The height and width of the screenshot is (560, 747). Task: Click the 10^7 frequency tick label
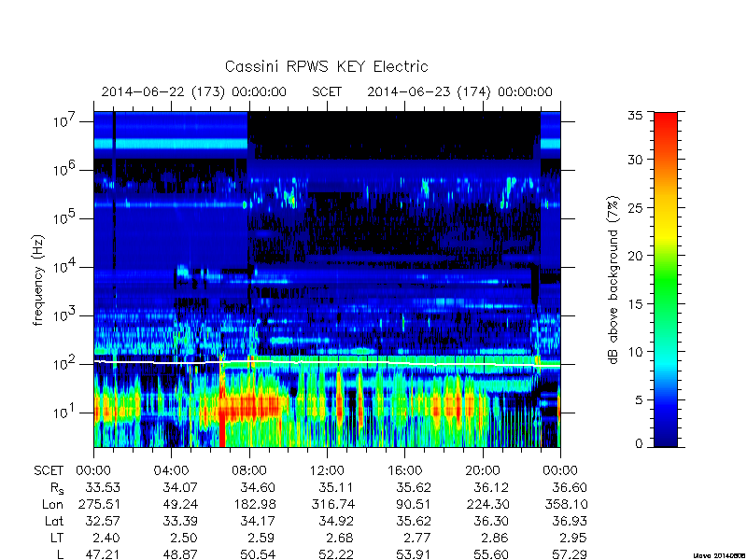pos(65,121)
